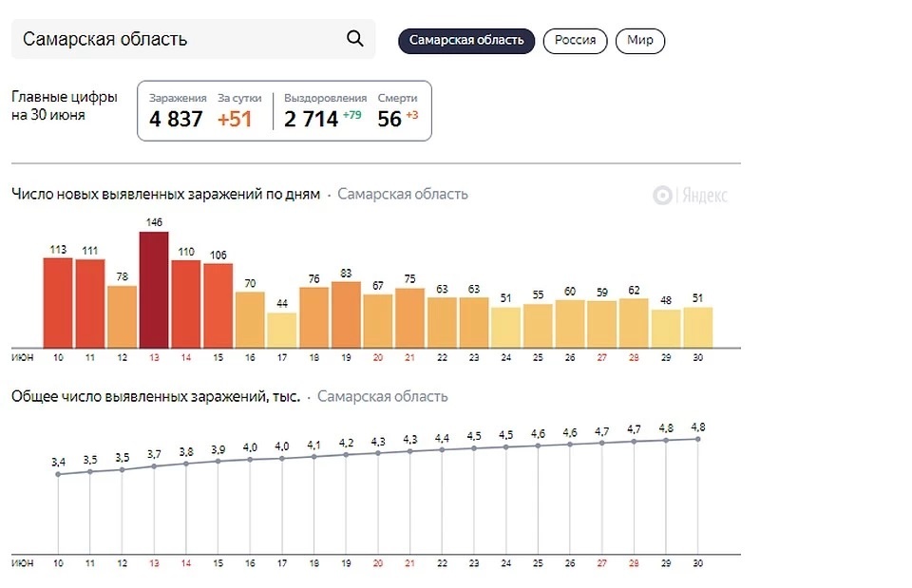912x588 pixels.
Task: Click Самарская область link beside total chart title
Action: click(x=382, y=397)
